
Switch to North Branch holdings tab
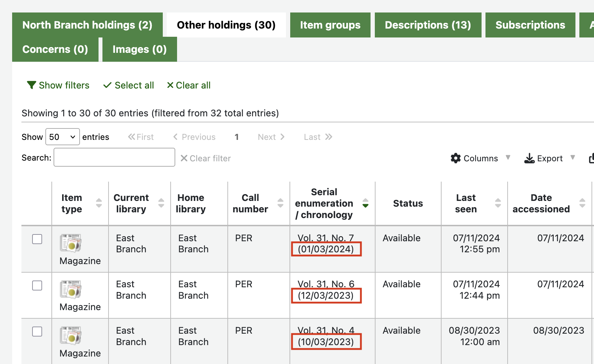point(87,25)
